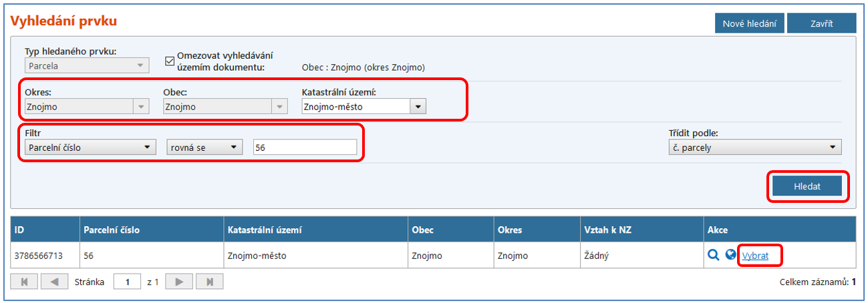The image size is (868, 303).
Task: Click the Katastrální území column header
Action: 265,230
